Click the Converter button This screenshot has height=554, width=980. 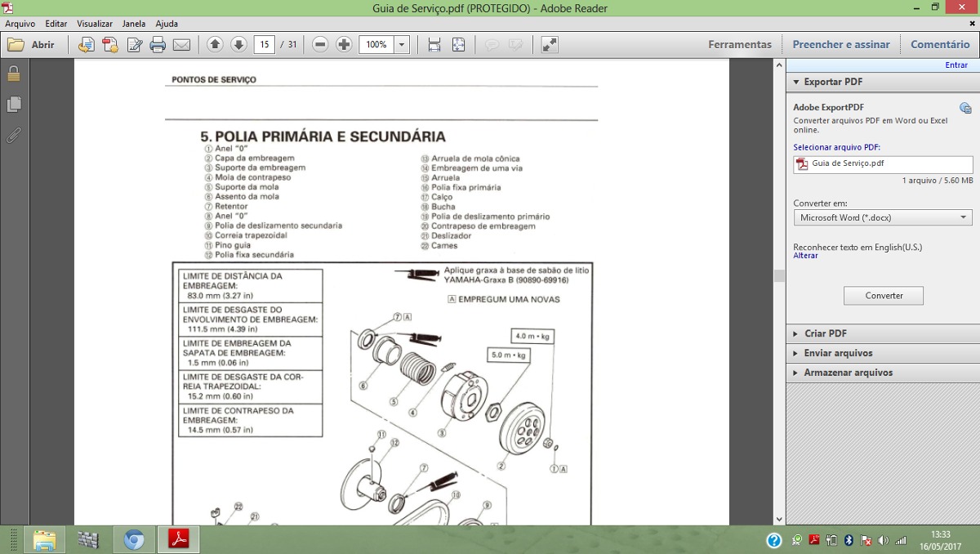click(x=884, y=296)
